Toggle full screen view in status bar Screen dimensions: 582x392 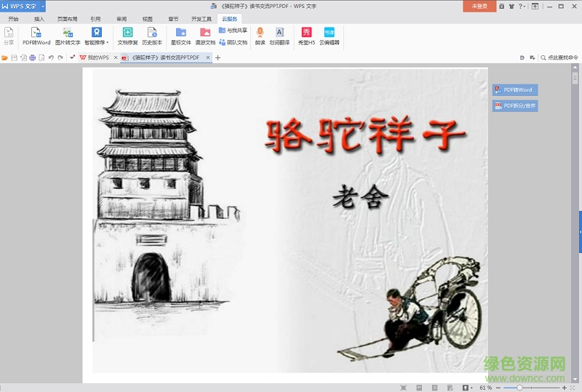tap(404, 388)
